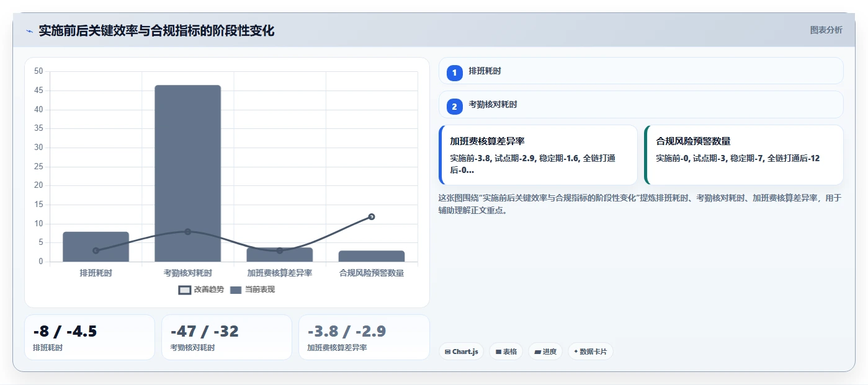Screen dimensions: 868x385
Task: Toggle the 改善趋势 legend entry
Action: tap(202, 290)
